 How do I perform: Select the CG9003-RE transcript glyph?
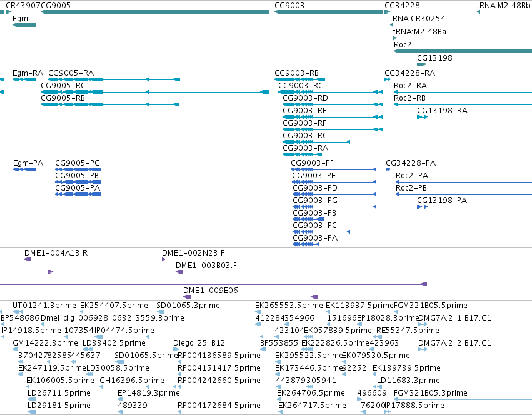click(x=333, y=117)
